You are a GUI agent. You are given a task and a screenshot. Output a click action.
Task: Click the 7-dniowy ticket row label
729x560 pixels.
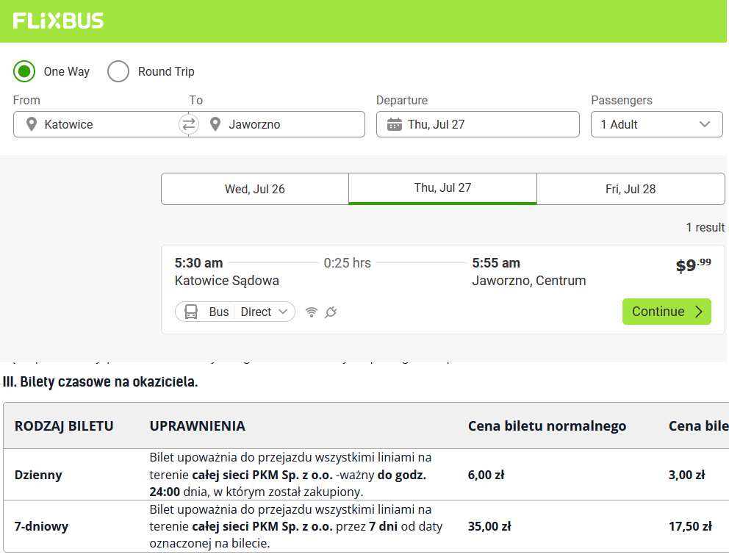tap(41, 526)
